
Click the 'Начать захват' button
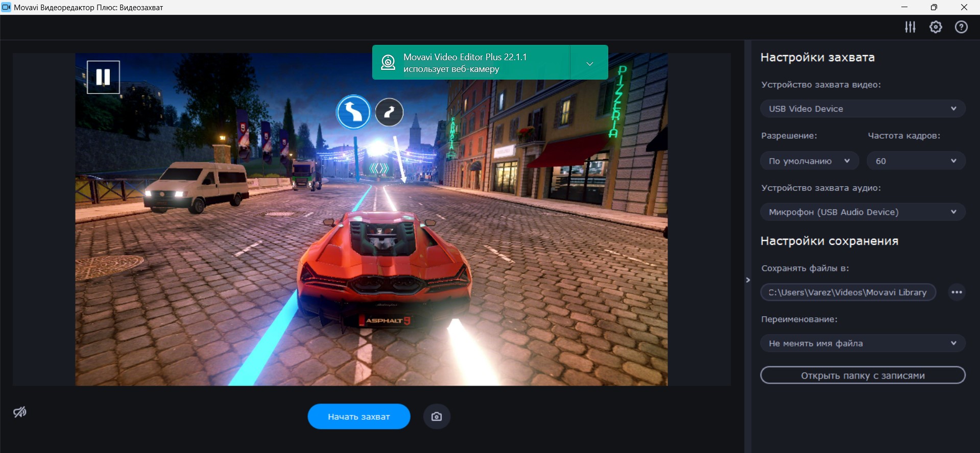tap(359, 416)
